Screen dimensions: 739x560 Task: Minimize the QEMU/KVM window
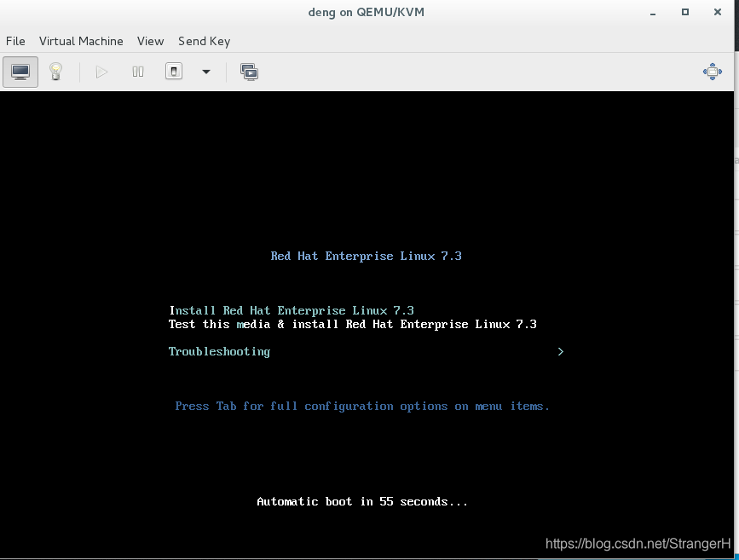[x=653, y=13]
